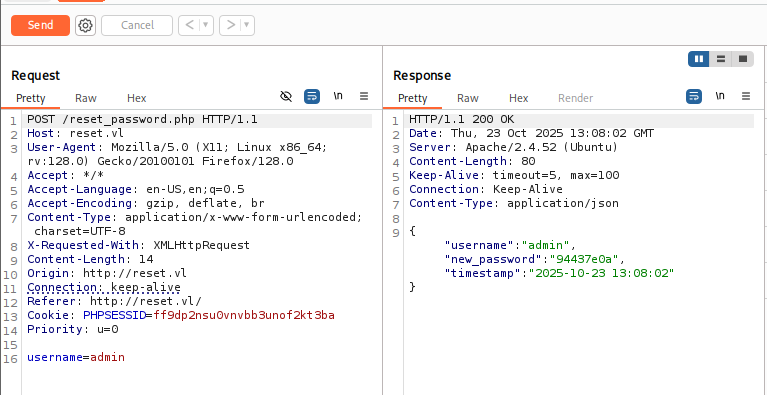Click the Server: Apache/2.4.52 header
The image size is (767, 395).
[x=514, y=148]
